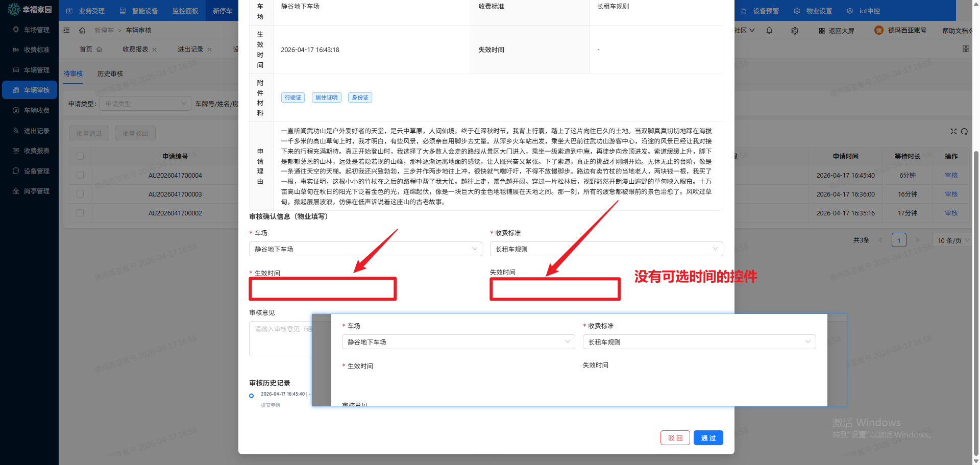The image size is (980, 465).
Task: Click the settings gear icon in header
Action: click(x=795, y=31)
